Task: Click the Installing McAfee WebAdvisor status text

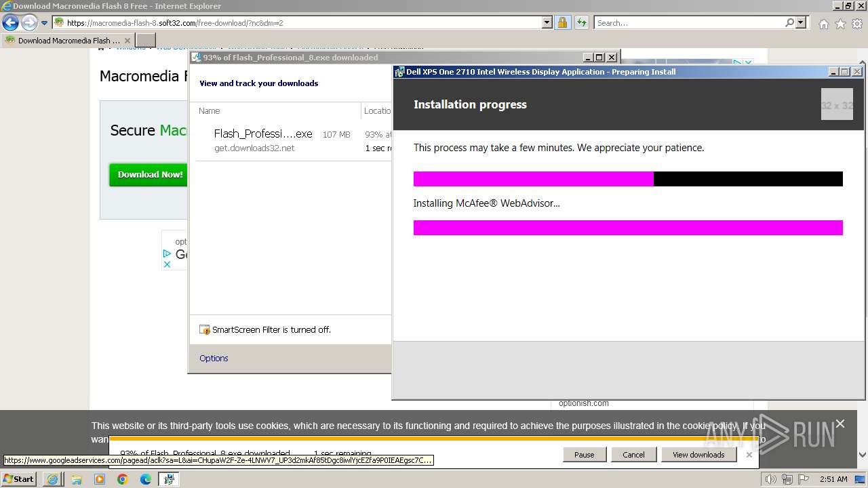Action: (x=487, y=203)
